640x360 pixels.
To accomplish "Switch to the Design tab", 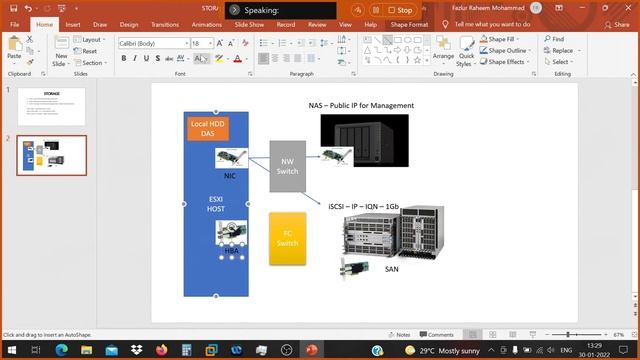I will click(129, 24).
